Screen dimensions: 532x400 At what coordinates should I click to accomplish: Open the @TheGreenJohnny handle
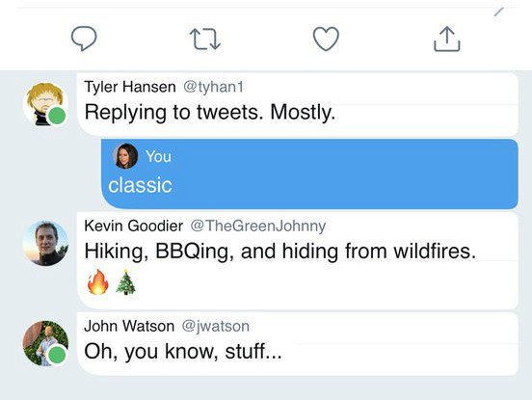point(258,226)
